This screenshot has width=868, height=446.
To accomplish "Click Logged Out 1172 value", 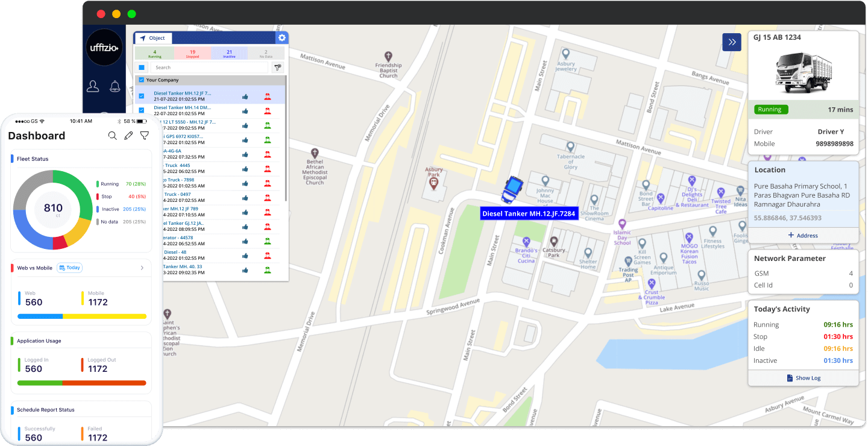I will [98, 369].
